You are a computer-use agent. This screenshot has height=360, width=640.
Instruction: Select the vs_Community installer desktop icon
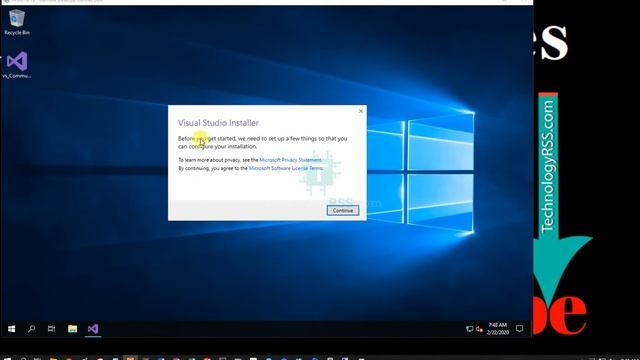(x=17, y=65)
